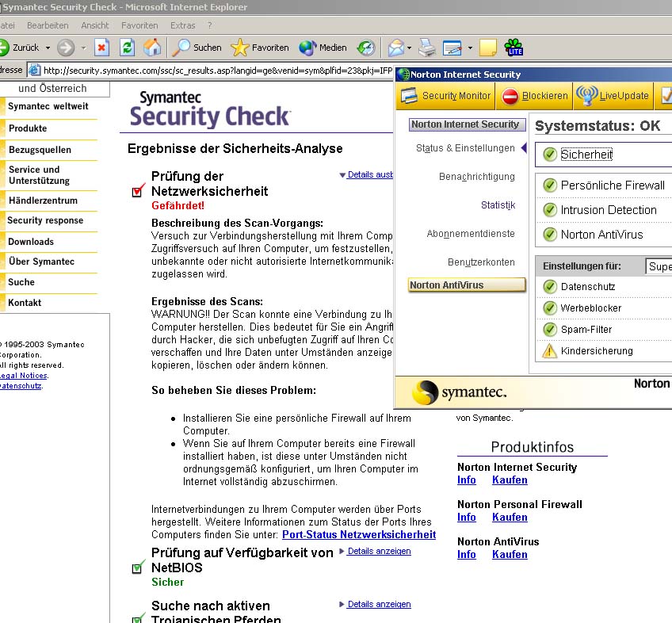Open Legal Notices link in sidebar

(24, 376)
